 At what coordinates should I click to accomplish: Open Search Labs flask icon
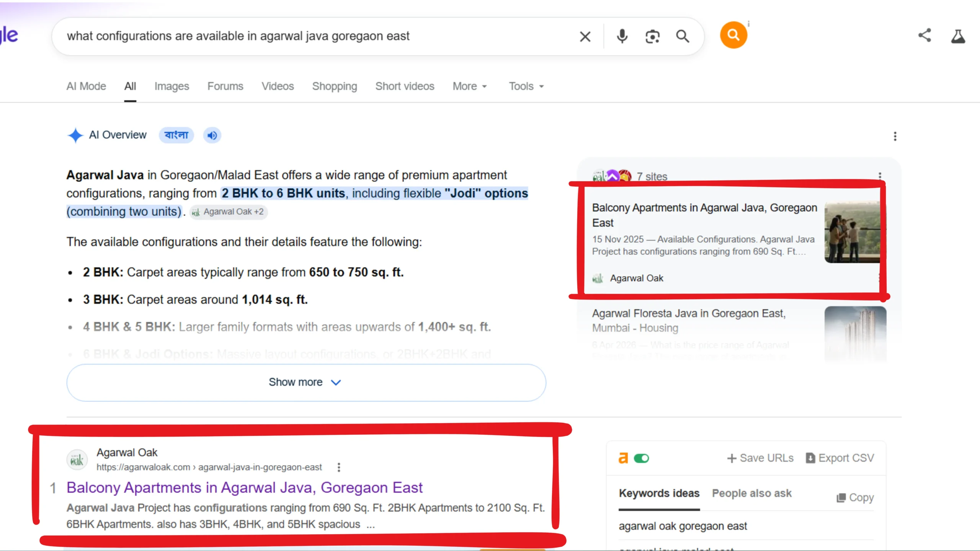click(958, 36)
